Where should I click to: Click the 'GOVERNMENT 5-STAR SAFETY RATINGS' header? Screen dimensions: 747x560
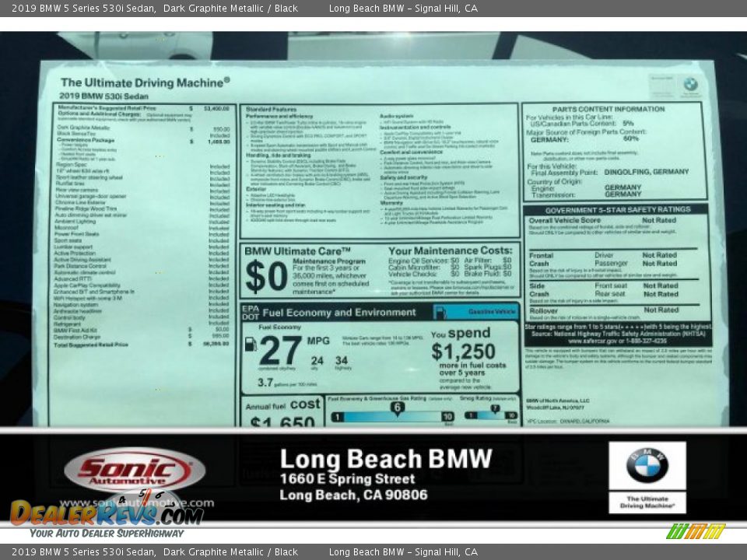(617, 209)
